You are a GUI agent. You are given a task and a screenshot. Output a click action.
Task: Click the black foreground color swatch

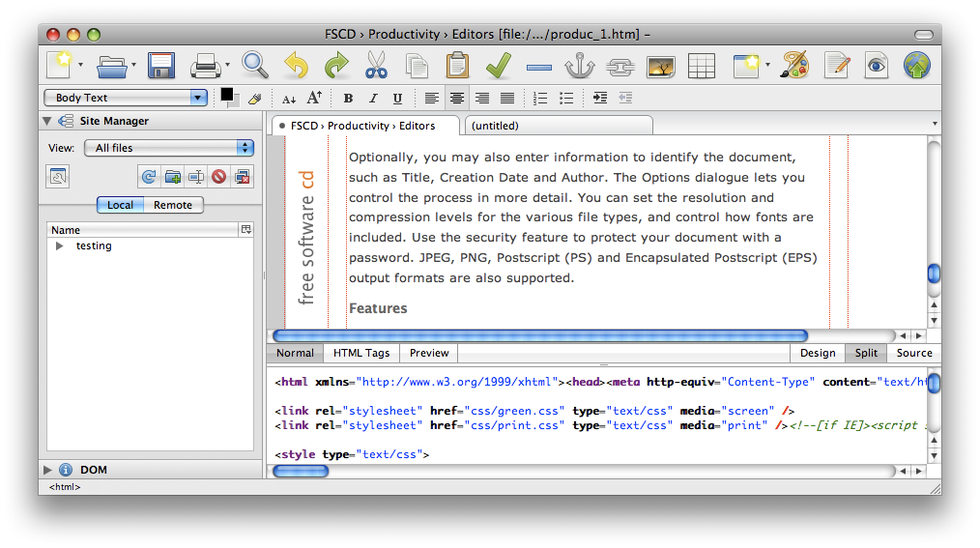(226, 95)
